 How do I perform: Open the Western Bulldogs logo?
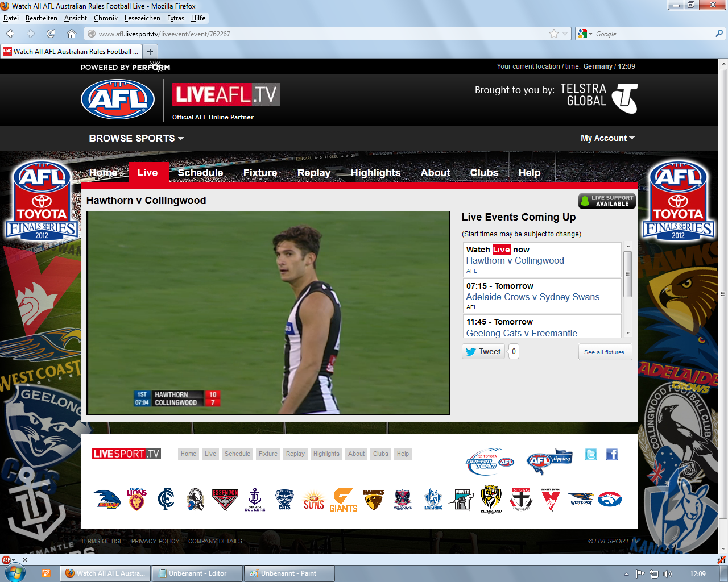pos(610,499)
